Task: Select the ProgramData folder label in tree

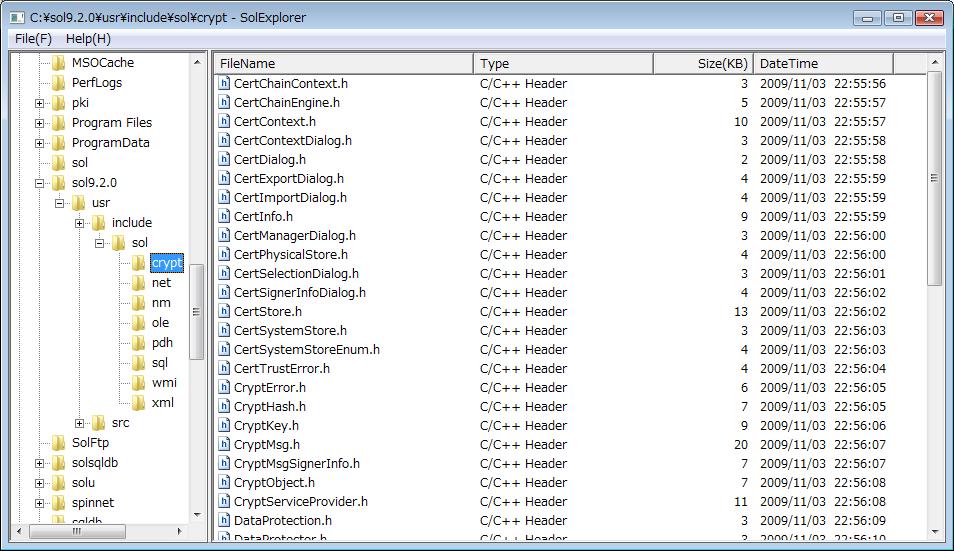Action: coord(111,143)
